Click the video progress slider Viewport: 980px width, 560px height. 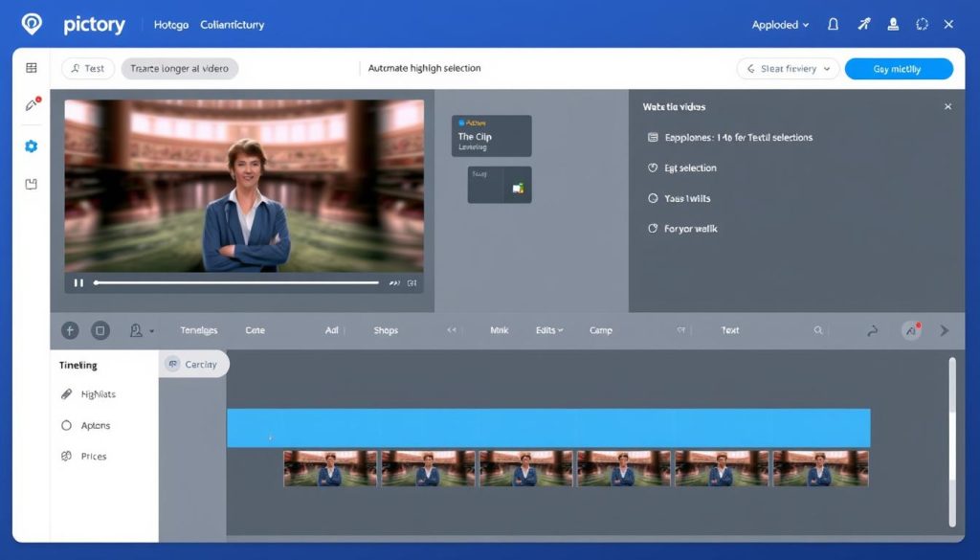coord(235,282)
